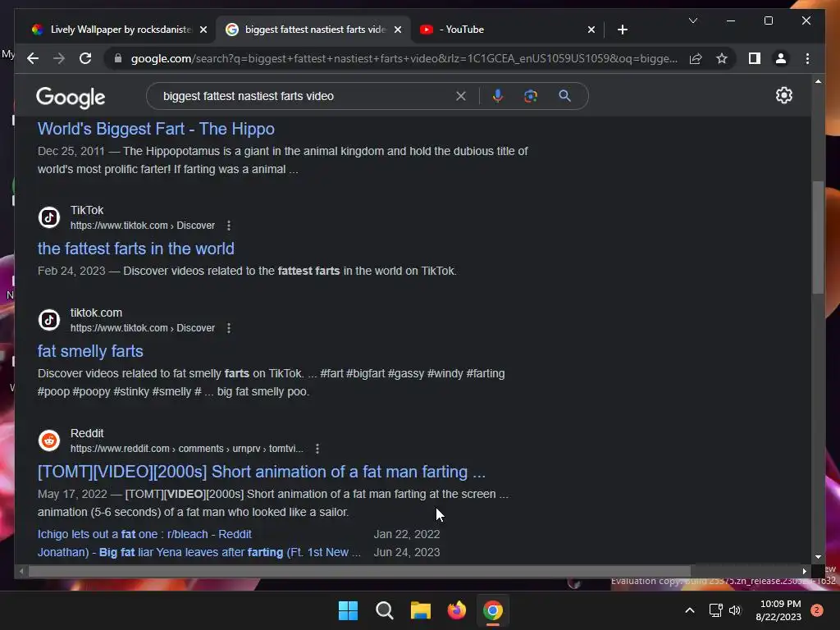Submit the search with the magnifier icon
Image resolution: width=840 pixels, height=630 pixels.
pyautogui.click(x=564, y=96)
